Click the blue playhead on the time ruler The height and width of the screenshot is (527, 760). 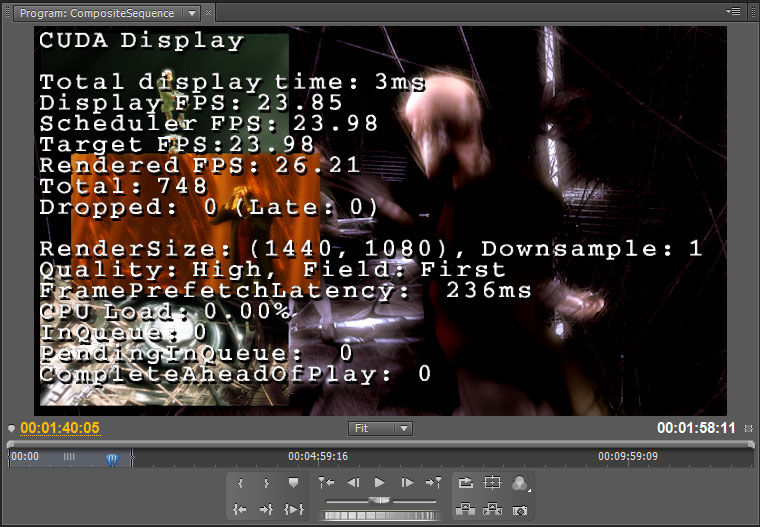pos(112,460)
